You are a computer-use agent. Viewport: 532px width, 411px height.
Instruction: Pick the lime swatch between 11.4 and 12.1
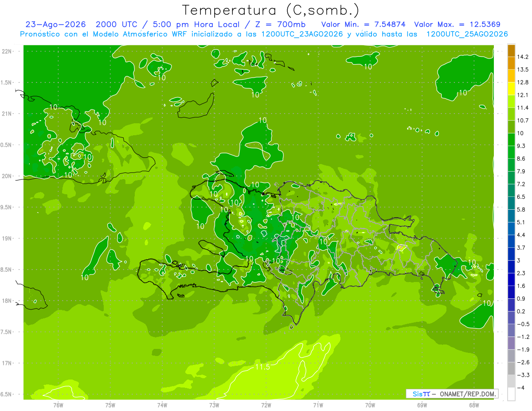512,102
